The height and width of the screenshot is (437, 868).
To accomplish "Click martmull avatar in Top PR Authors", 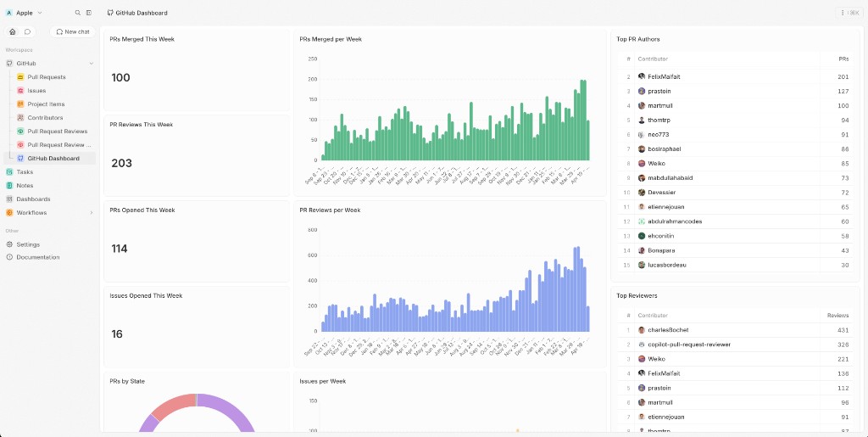I will 642,106.
